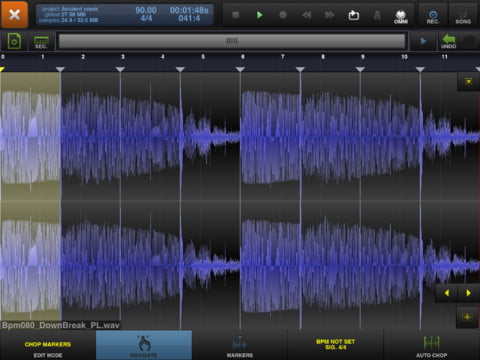Open the CHOP MARKERS edit mode selector
Image resolution: width=480 pixels, height=360 pixels.
(48, 348)
